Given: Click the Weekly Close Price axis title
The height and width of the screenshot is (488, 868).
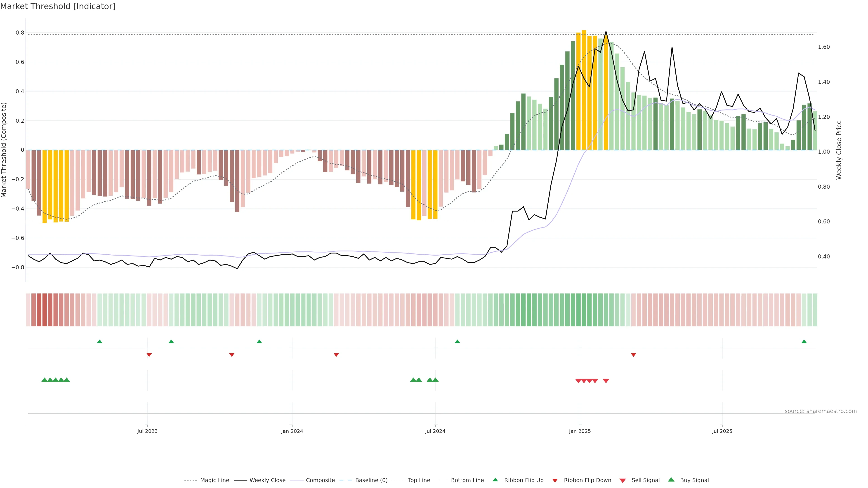Looking at the screenshot, I should [x=839, y=150].
